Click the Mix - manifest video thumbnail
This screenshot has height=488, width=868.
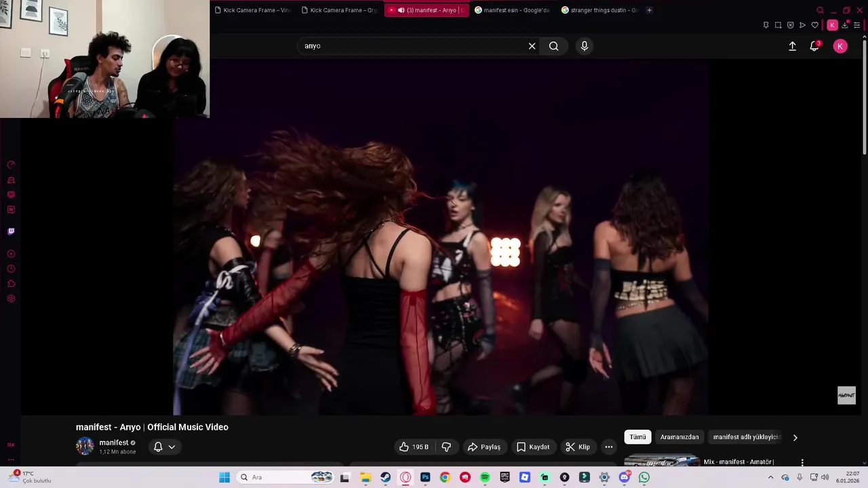[661, 461]
